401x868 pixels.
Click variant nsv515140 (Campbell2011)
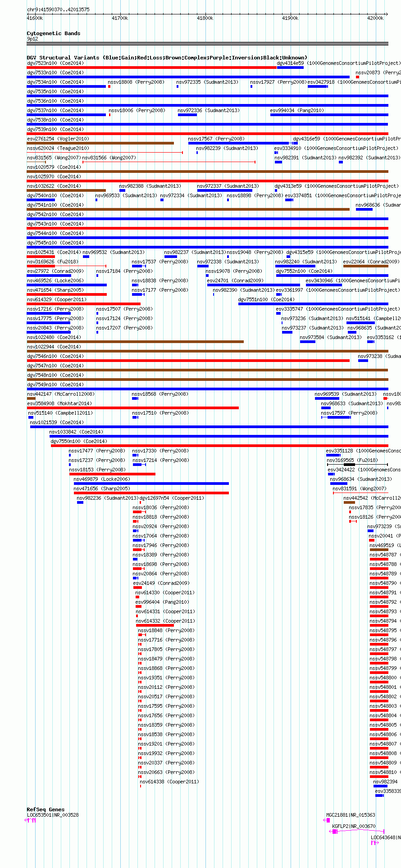click(x=60, y=413)
